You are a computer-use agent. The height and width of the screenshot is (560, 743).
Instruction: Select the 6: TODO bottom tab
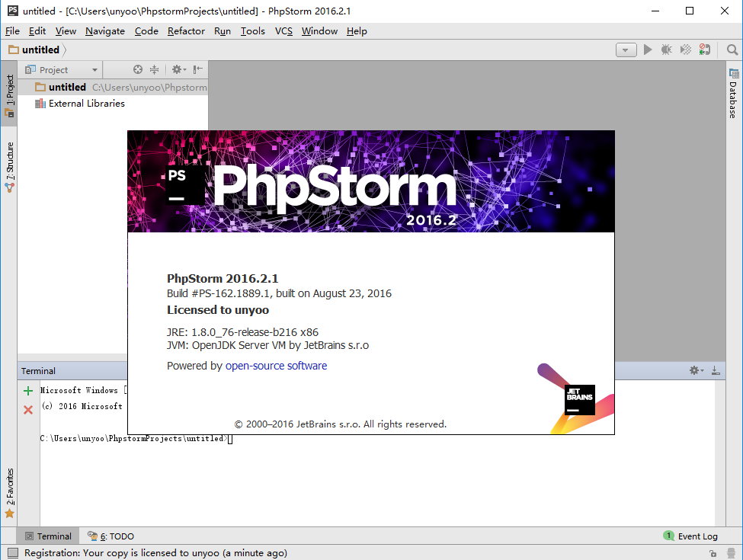click(111, 536)
